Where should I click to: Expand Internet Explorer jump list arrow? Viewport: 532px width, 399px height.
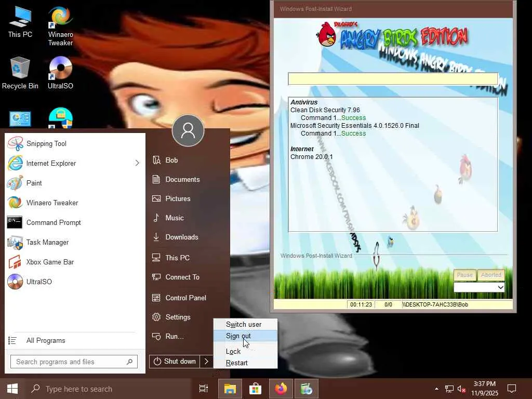(x=137, y=163)
